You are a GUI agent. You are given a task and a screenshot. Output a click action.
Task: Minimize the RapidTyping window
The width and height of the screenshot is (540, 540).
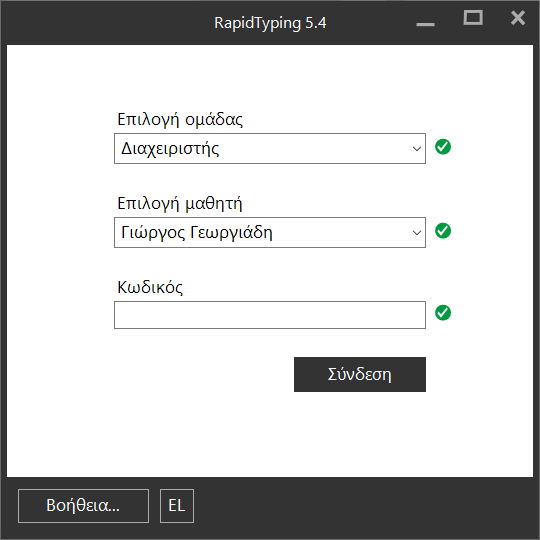425,24
